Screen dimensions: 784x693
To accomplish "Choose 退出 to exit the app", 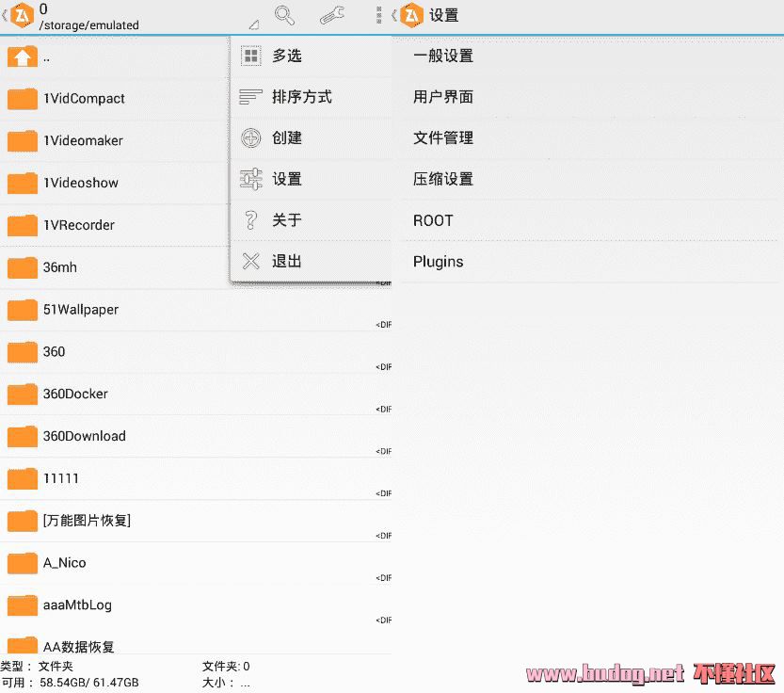I will coord(311,261).
